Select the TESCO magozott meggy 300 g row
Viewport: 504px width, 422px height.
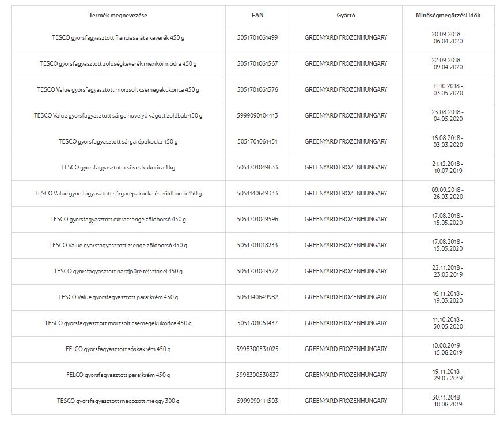pyautogui.click(x=253, y=401)
